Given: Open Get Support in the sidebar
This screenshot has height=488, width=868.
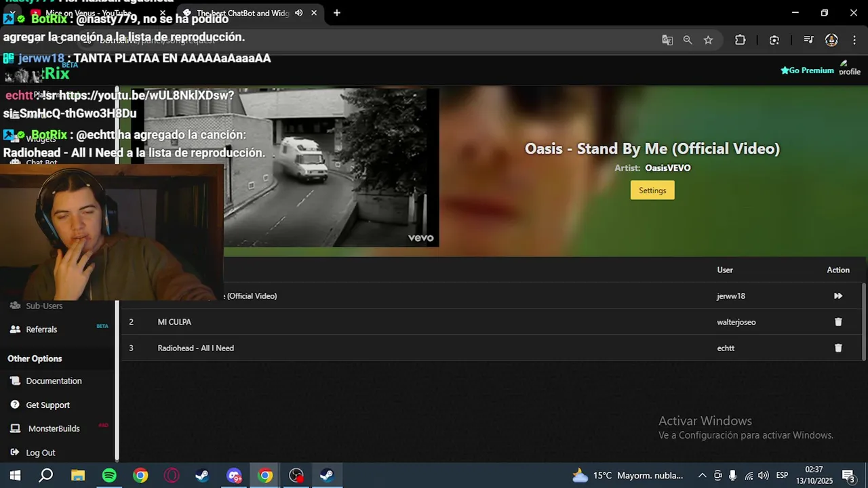Looking at the screenshot, I should (47, 405).
